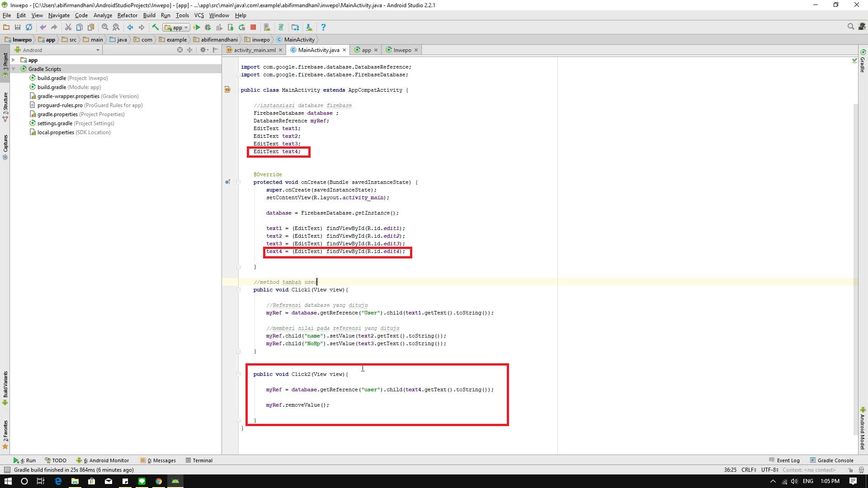
Task: Open the Help question mark icon
Action: (323, 27)
